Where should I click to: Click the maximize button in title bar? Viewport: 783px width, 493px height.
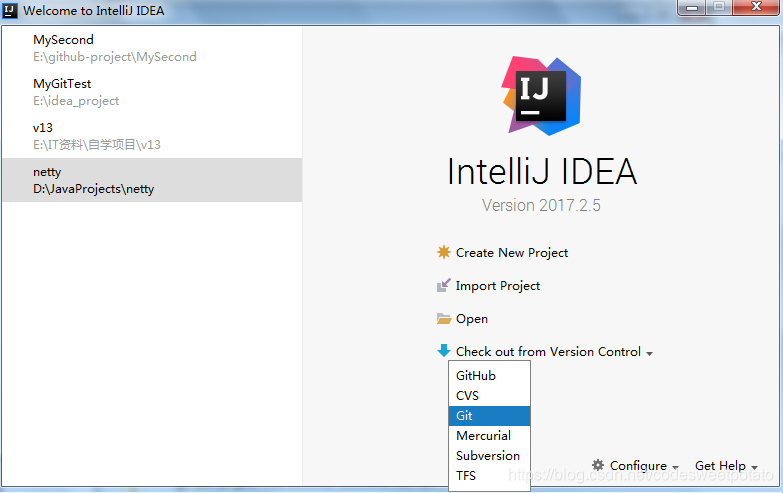coord(719,7)
